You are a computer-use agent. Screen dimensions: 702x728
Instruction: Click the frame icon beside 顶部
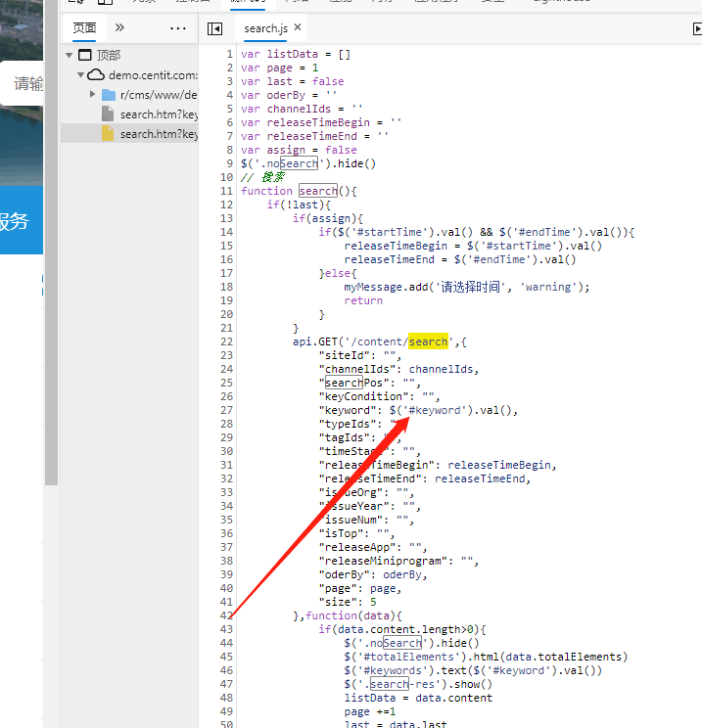(84, 55)
